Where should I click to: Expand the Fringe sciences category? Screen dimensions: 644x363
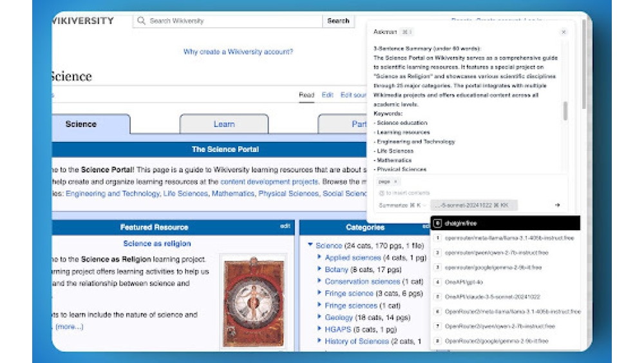point(319,305)
